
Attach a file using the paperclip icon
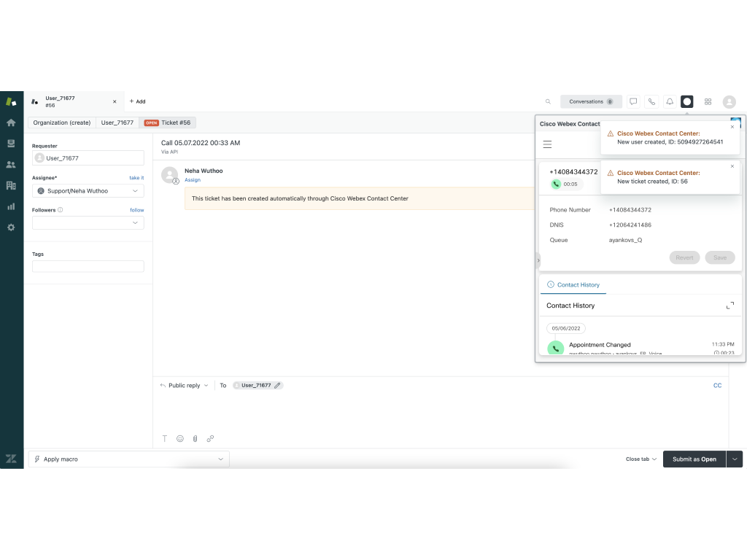(195, 438)
